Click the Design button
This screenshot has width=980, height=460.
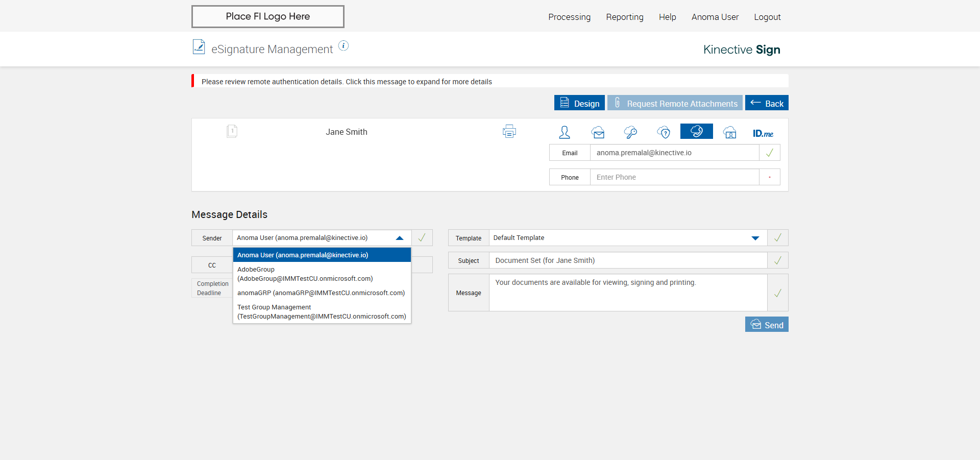click(x=579, y=103)
